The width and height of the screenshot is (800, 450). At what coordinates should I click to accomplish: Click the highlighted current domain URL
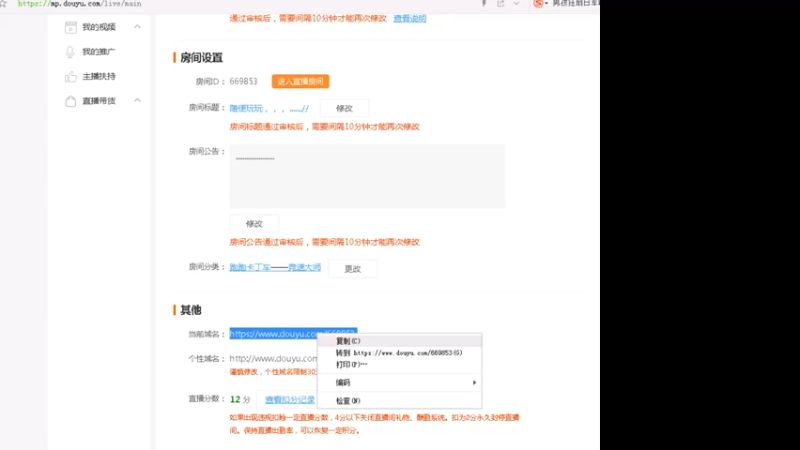(273, 334)
